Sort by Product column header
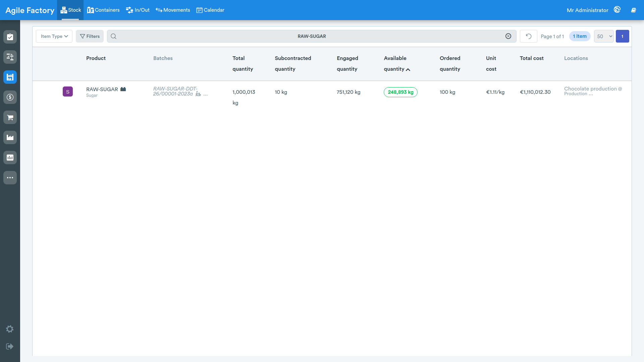Screen dimensions: 644x362 [96, 58]
